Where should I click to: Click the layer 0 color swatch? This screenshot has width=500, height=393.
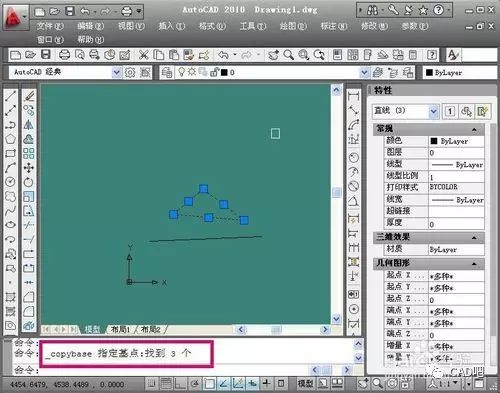(x=224, y=72)
